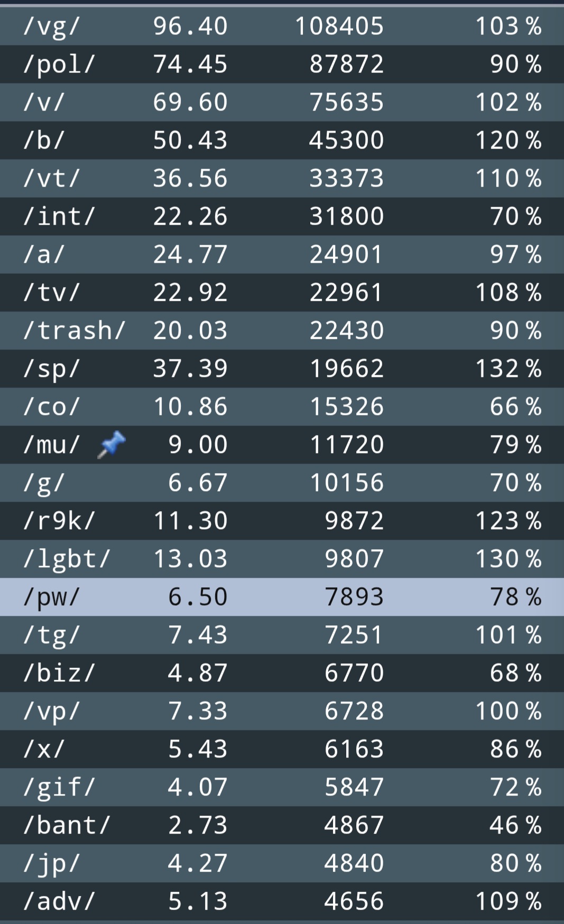Choose the /int/ board name

tap(59, 217)
